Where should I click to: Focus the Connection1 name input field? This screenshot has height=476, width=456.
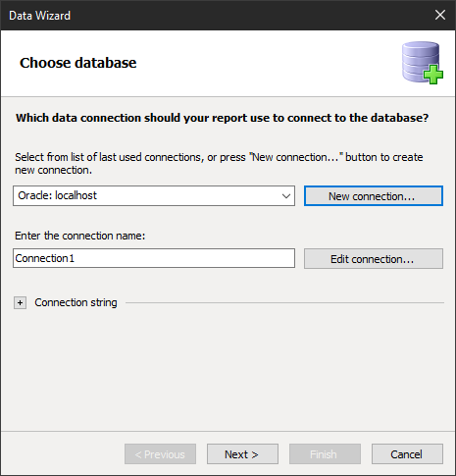pyautogui.click(x=154, y=258)
